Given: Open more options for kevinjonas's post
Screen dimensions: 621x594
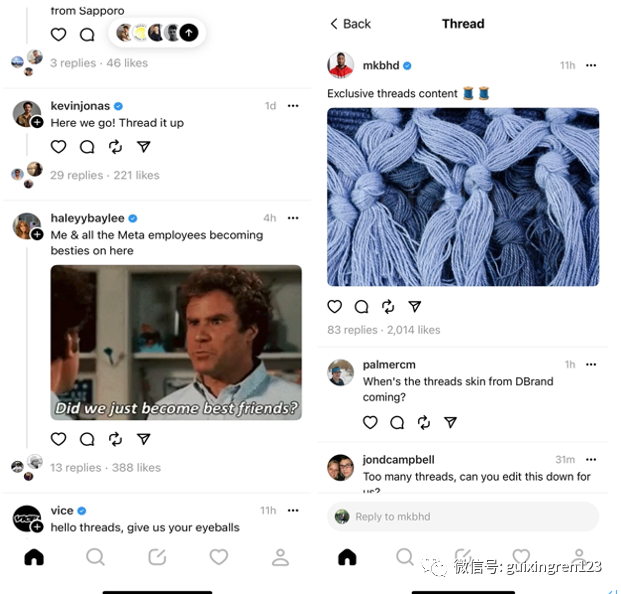Looking at the screenshot, I should click(293, 106).
